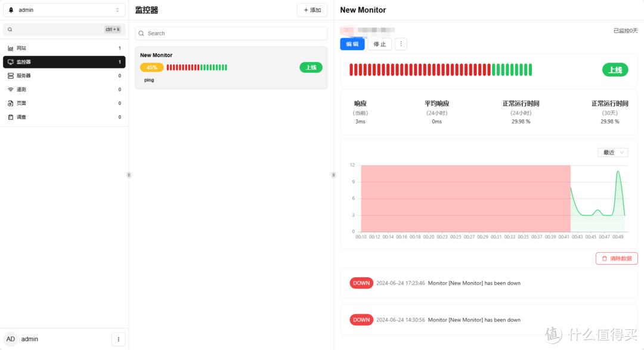Viewport: 644px width, 350px height.
Task: Click the green 上线 status badge in header
Action: pos(615,70)
